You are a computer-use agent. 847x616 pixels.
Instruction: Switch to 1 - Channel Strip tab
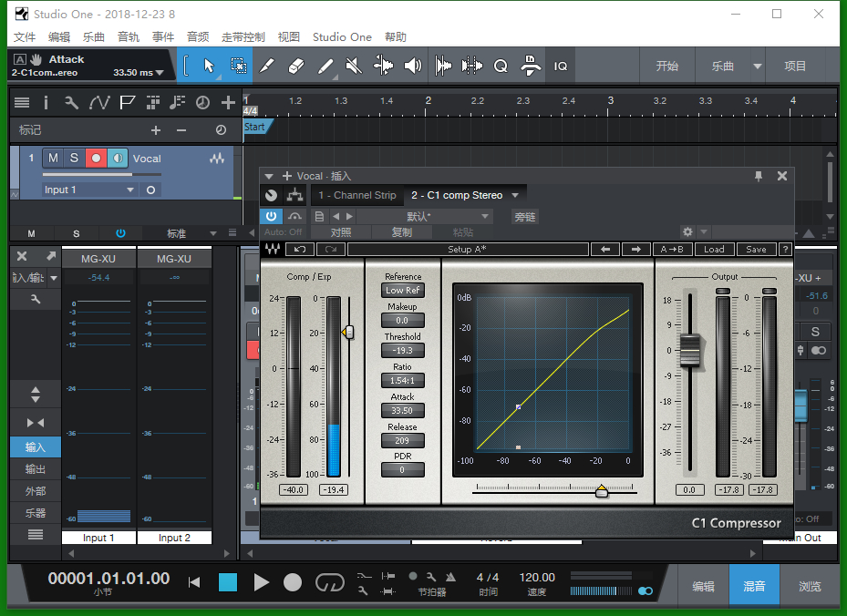[x=356, y=195]
